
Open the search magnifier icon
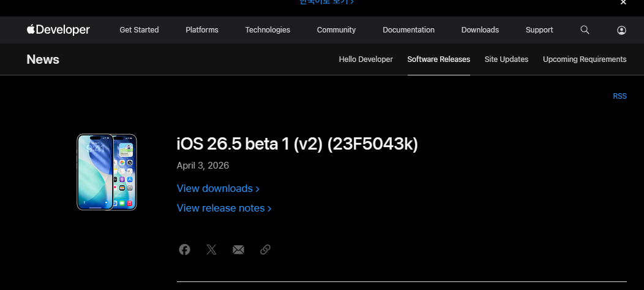pos(585,29)
